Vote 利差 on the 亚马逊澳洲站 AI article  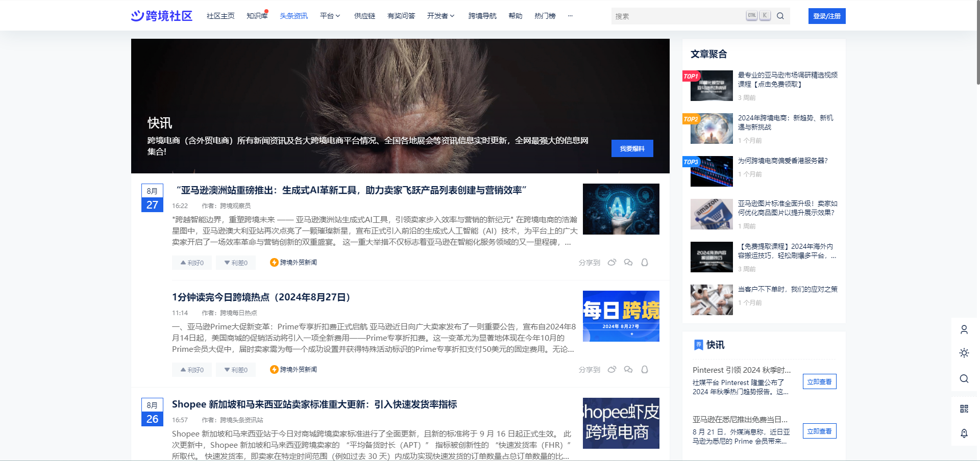(236, 263)
